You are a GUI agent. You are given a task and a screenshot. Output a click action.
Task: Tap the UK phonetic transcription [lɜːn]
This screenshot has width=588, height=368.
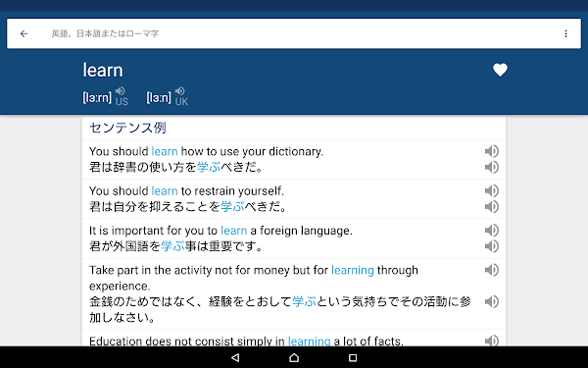(x=159, y=97)
